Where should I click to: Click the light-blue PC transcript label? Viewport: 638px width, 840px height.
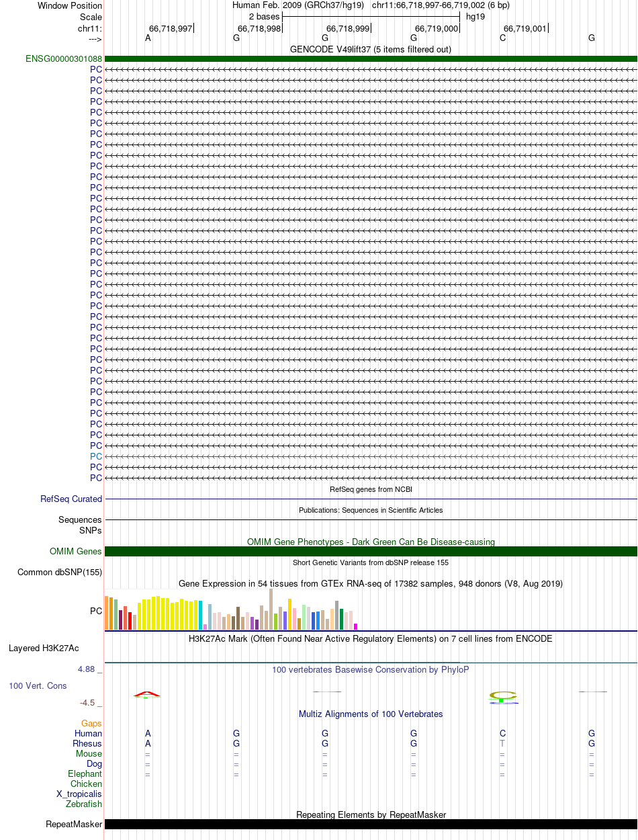(96, 456)
